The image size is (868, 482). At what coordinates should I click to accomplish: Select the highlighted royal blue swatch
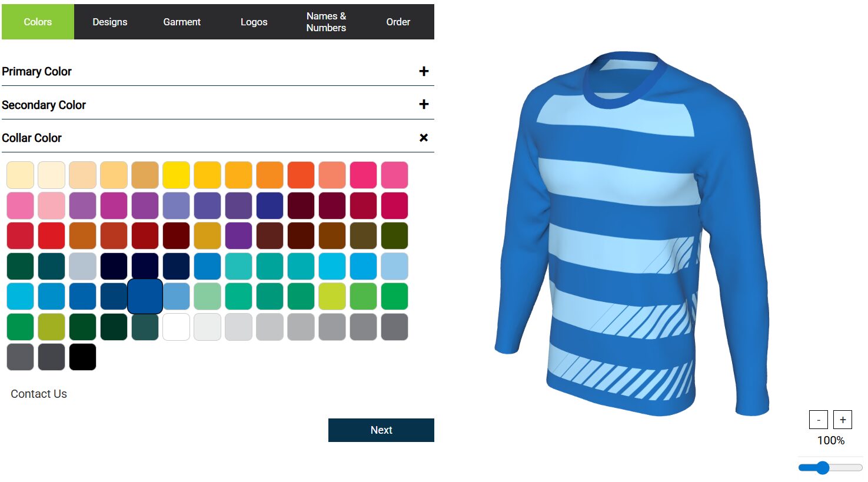[145, 296]
